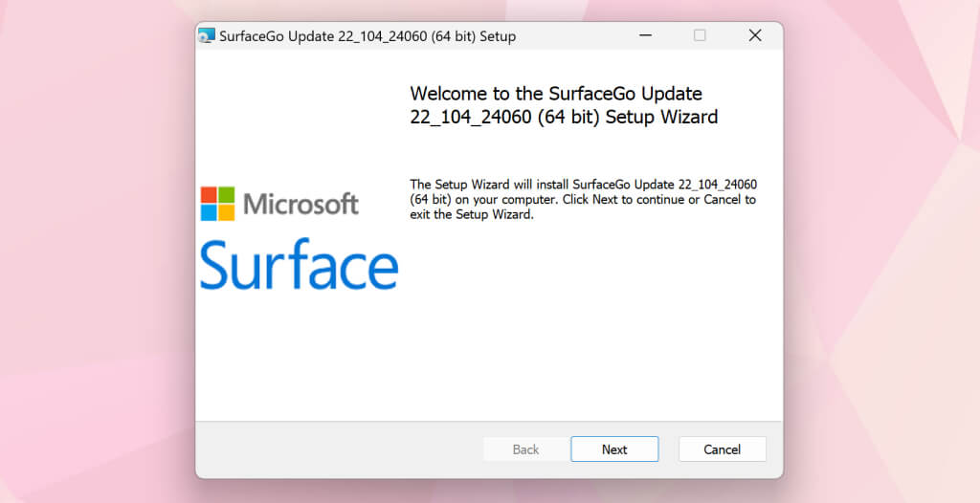
Task: Click the window title text in the title bar
Action: 367,36
